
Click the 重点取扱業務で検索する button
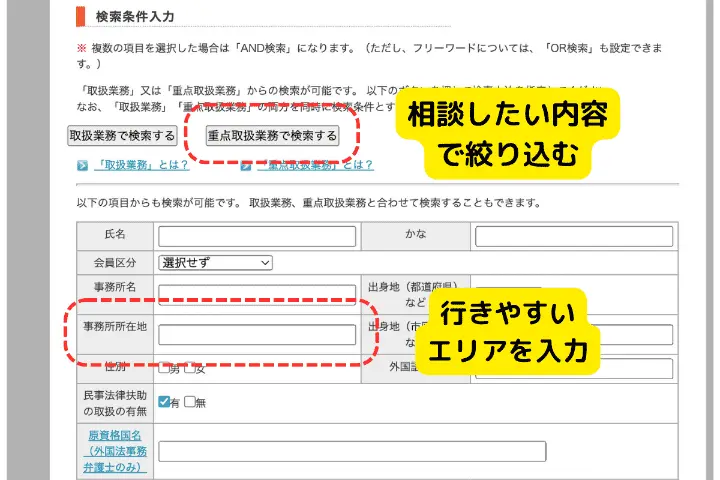tap(272, 136)
